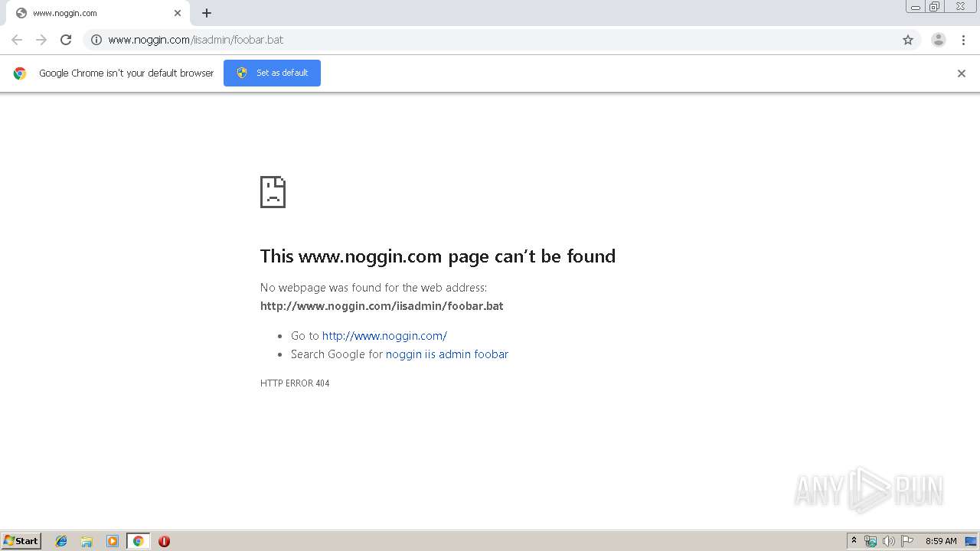Search Google for noggin iis admin foobar
The height and width of the screenshot is (551, 980).
coord(447,354)
